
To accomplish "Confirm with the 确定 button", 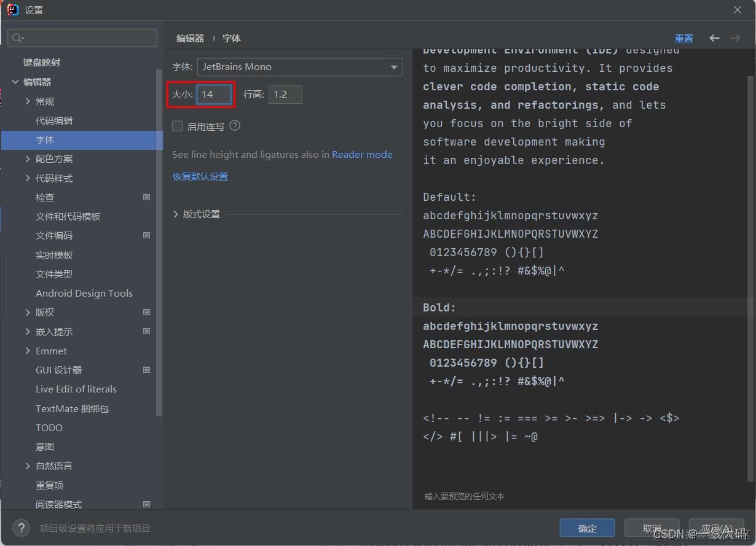I will pos(587,528).
